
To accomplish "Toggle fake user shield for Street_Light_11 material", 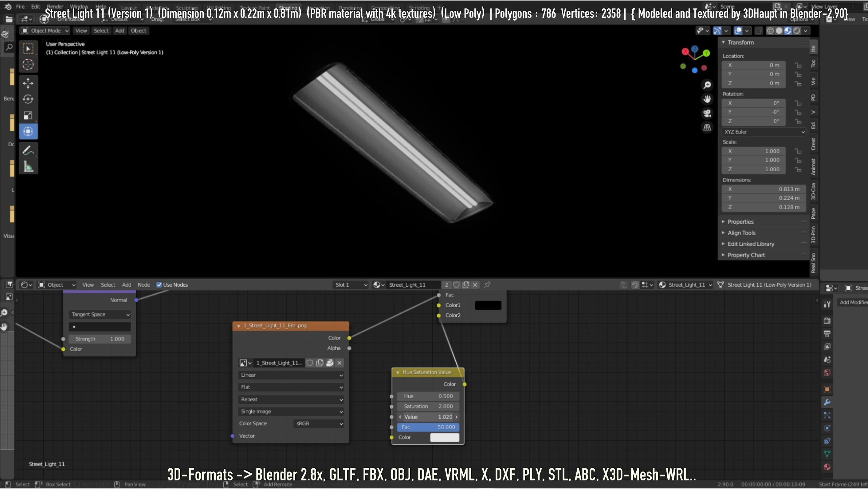I will click(x=456, y=284).
